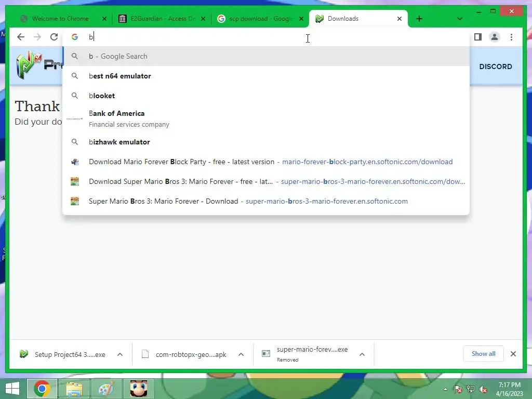Switch to E2Guardian Access Denied tab
Screen dimensions: 532x399
pos(163,19)
